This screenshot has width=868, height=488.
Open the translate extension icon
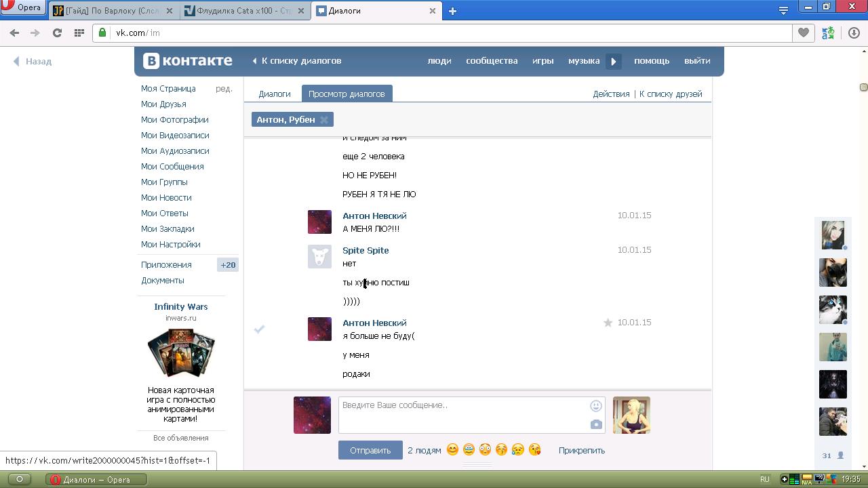[x=828, y=33]
